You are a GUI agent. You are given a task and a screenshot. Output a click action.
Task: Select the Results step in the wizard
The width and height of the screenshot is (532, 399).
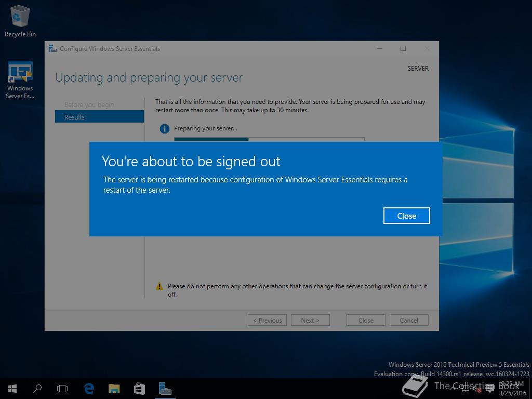pos(99,117)
